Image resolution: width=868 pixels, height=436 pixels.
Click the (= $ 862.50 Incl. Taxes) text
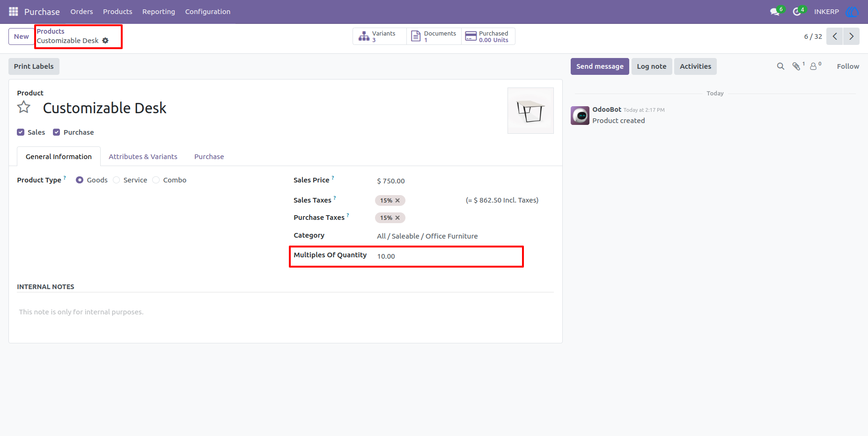502,200
